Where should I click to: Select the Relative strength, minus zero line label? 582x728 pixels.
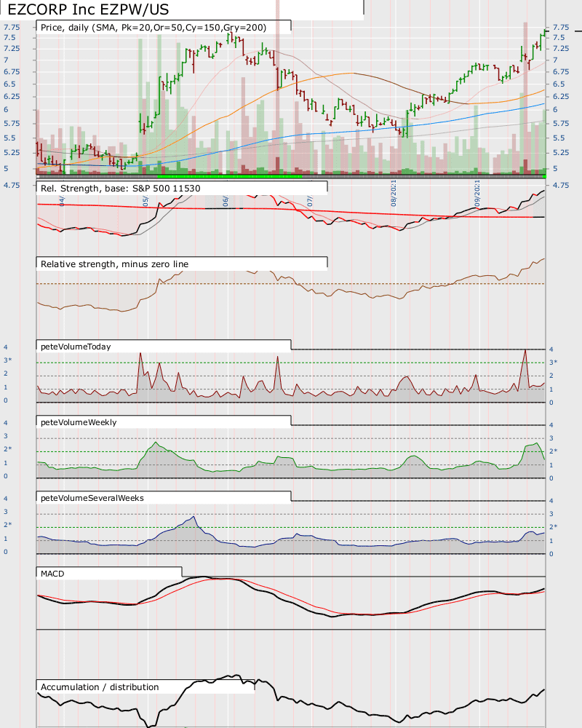[x=115, y=264]
